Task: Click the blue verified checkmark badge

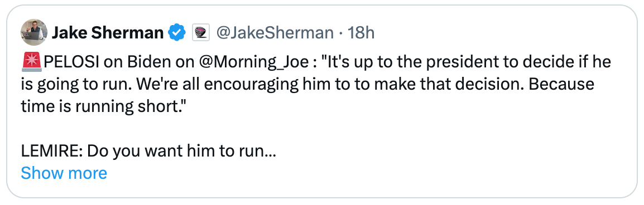Action: 177,32
